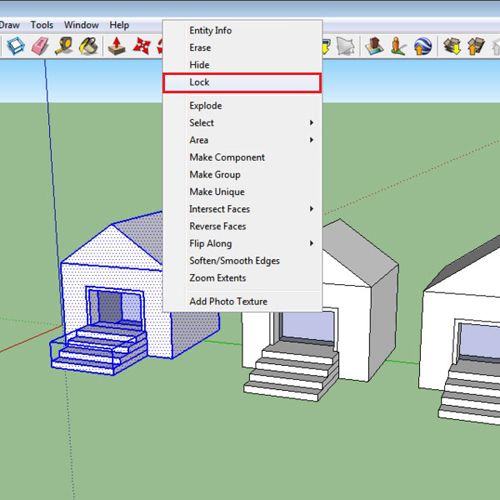Screen dimensions: 500x500
Task: Select the Push/Pull tool
Action: (x=117, y=46)
